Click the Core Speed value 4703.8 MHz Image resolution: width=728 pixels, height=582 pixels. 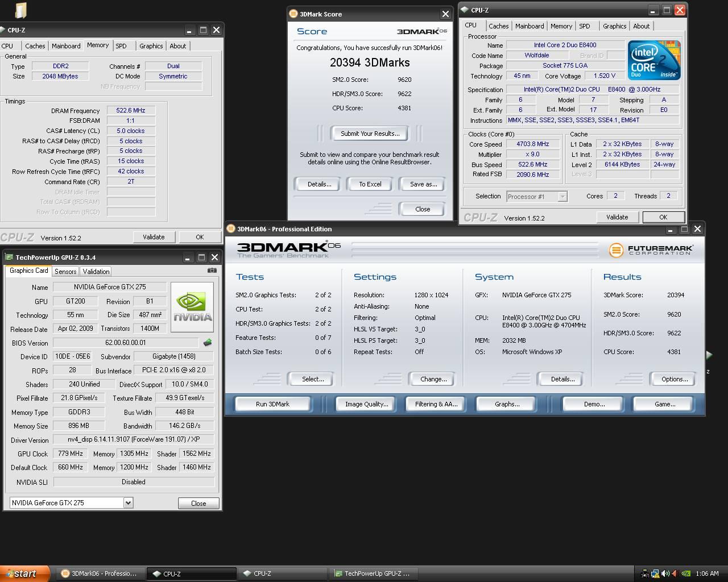click(x=533, y=144)
